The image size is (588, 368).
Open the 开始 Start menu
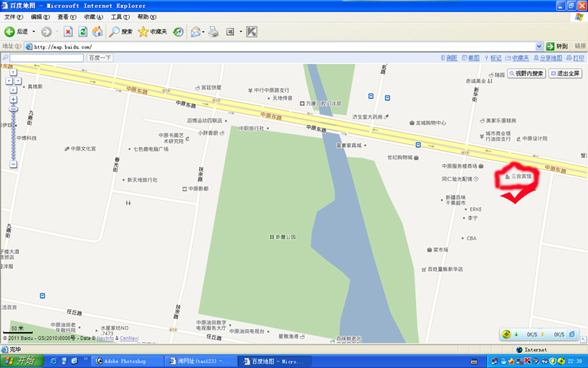(x=22, y=362)
